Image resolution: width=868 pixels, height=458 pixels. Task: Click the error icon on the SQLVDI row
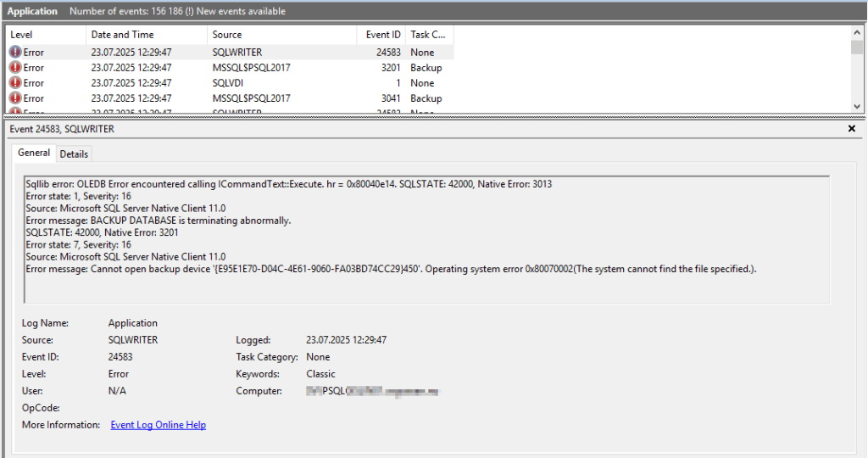pos(15,83)
